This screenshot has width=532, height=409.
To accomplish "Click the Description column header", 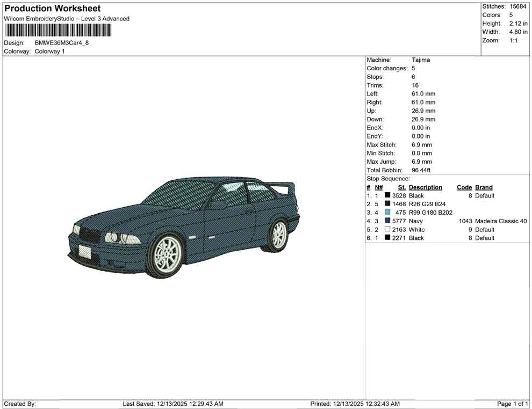I will 426,187.
